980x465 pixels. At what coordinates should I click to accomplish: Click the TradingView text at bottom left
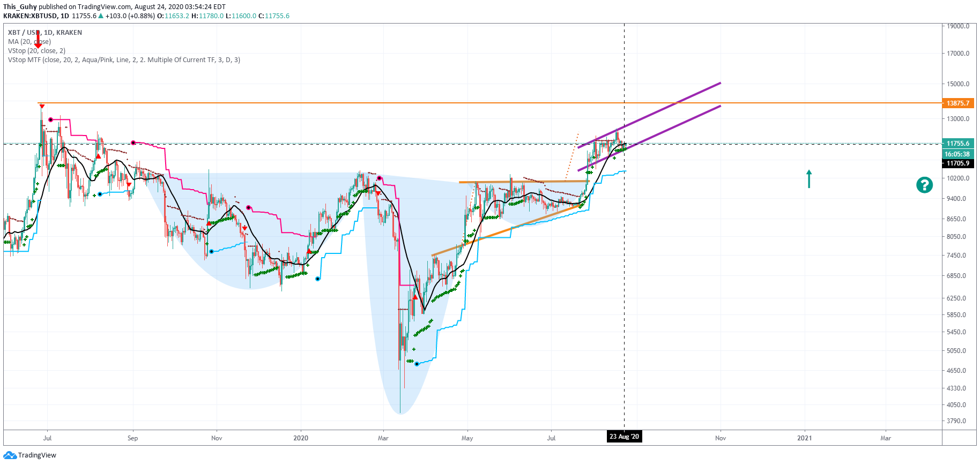pyautogui.click(x=37, y=455)
